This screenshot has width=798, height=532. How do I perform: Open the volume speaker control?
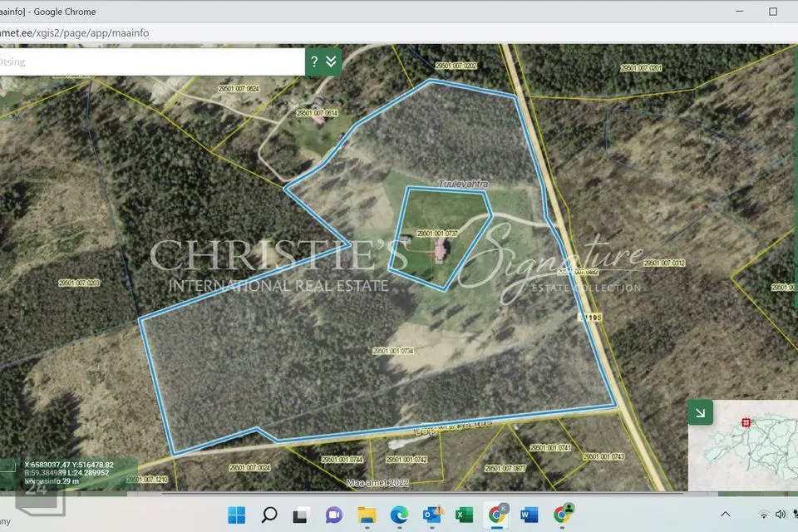coord(781,515)
